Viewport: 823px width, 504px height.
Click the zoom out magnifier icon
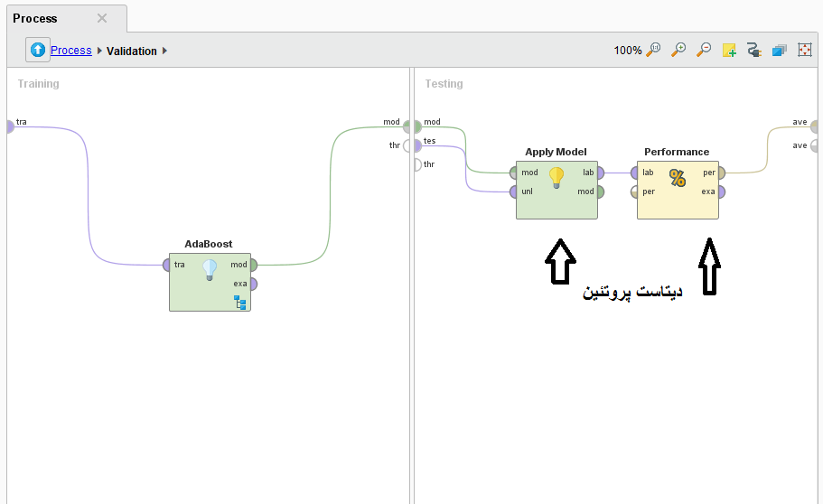click(704, 51)
